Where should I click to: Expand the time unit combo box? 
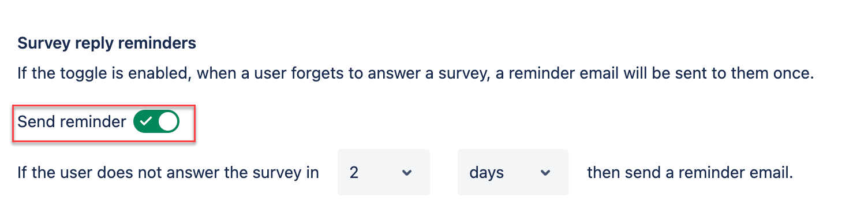[513, 172]
